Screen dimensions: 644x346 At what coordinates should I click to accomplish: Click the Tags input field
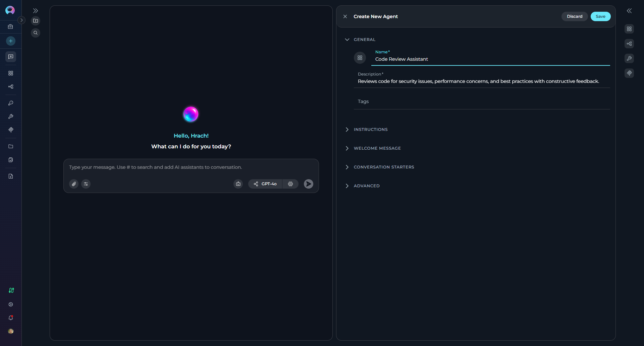pos(482,102)
